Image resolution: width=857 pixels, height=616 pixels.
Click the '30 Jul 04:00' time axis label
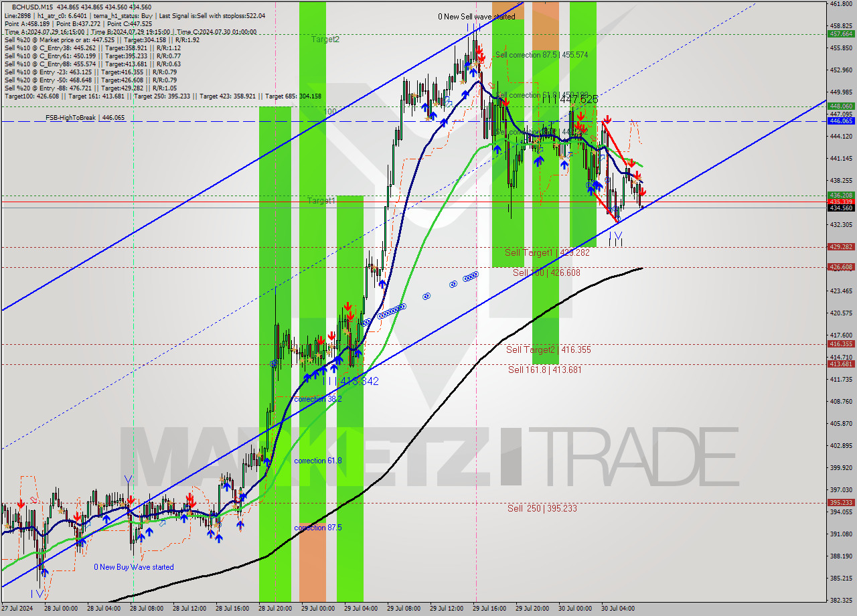point(618,609)
